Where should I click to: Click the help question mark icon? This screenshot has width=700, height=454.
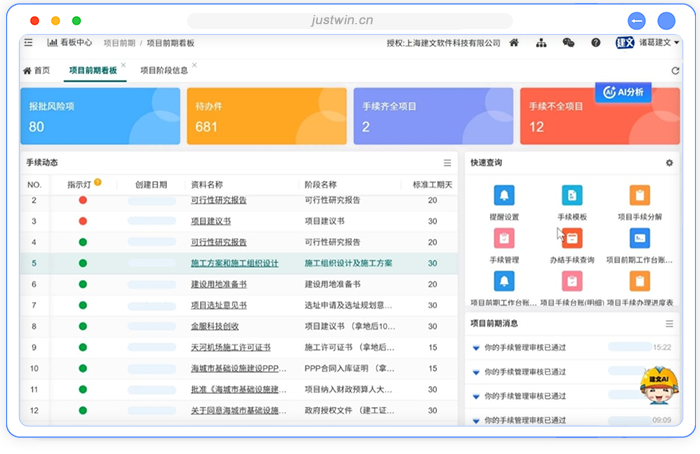pos(595,43)
